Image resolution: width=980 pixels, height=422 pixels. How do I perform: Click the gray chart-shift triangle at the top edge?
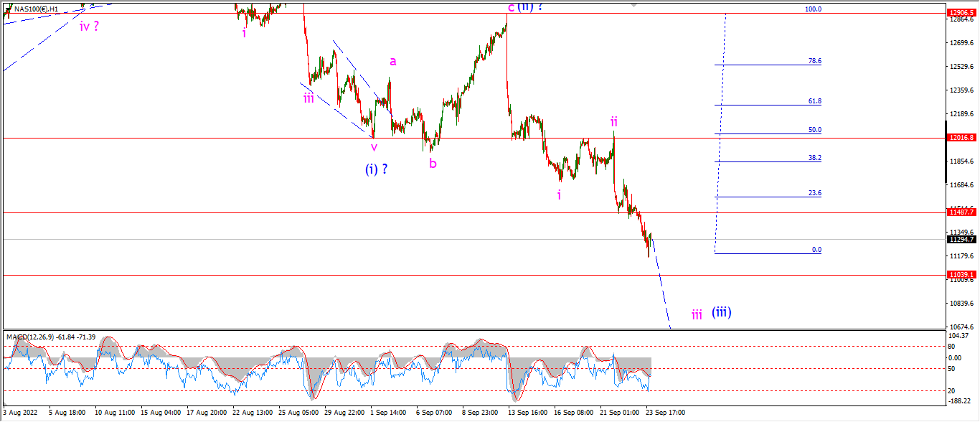pos(633,4)
